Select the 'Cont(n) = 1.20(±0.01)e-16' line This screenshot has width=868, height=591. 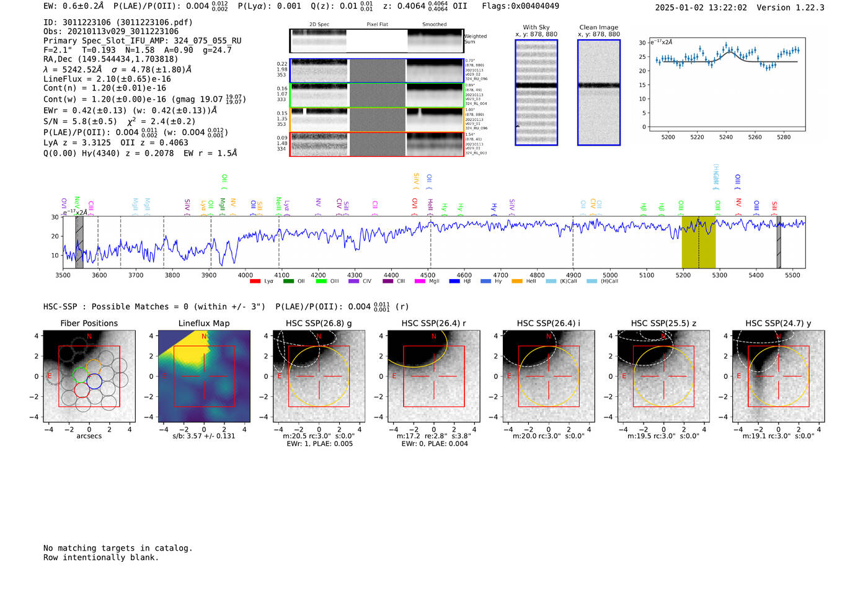click(105, 89)
